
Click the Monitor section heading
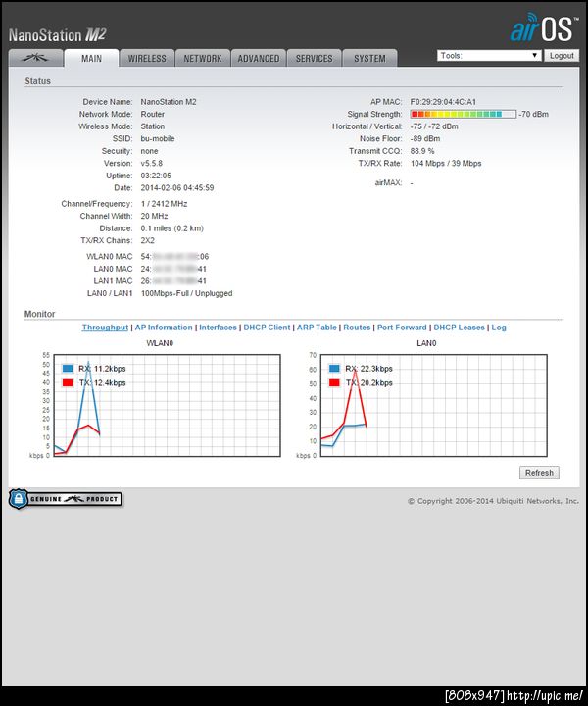point(39,314)
